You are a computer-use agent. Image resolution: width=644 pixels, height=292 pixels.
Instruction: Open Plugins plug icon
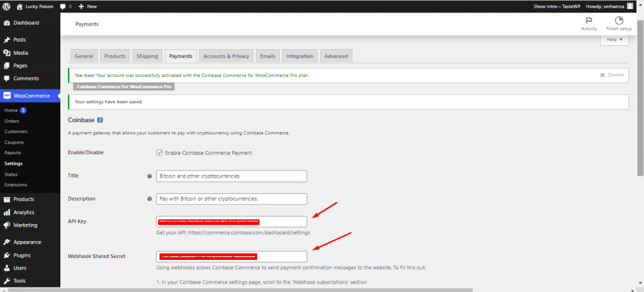6,255
